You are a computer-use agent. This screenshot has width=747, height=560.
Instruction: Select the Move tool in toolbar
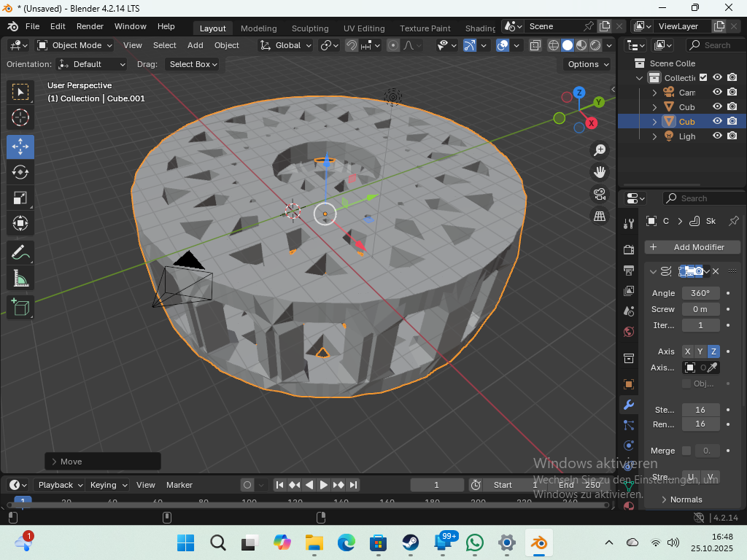coord(20,147)
